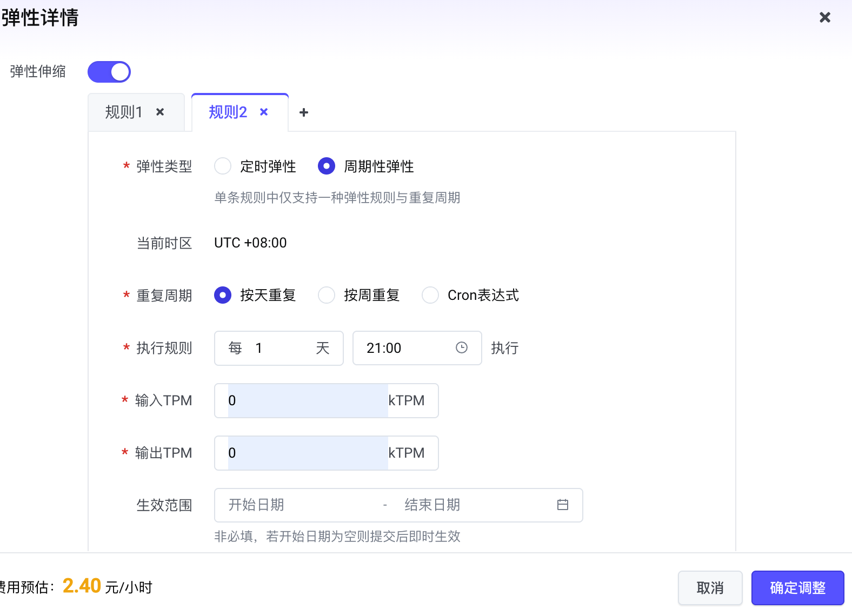852x616 pixels.
Task: Choose 按周重复 repeat cycle
Action: click(327, 295)
